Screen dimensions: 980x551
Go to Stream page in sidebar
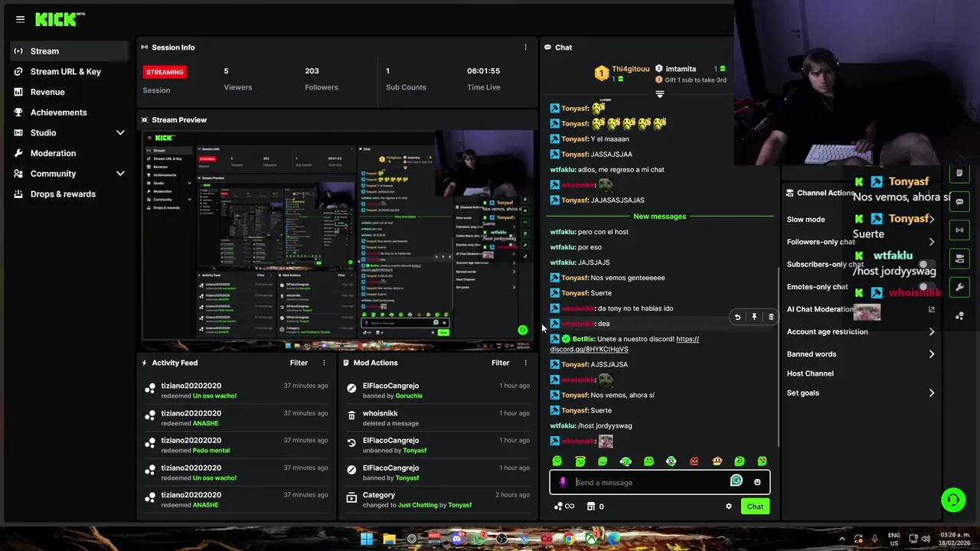click(x=70, y=51)
